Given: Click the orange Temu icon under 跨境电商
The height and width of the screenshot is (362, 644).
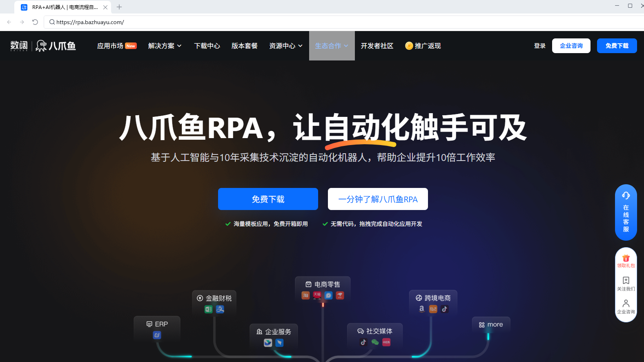Looking at the screenshot, I should click(433, 309).
